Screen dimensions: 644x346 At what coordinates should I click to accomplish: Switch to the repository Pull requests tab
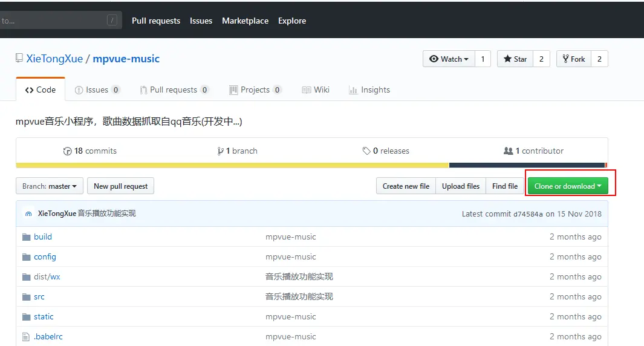coord(174,90)
